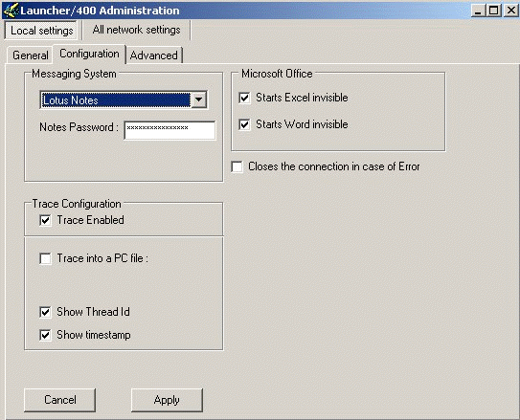The image size is (520, 420).
Task: Click the Notes Password input field
Action: tap(170, 130)
